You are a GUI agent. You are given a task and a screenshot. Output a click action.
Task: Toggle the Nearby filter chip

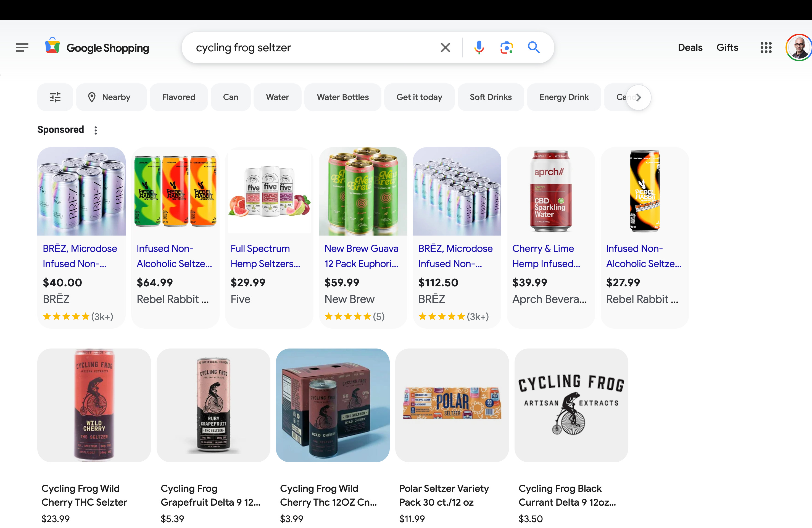(x=111, y=97)
